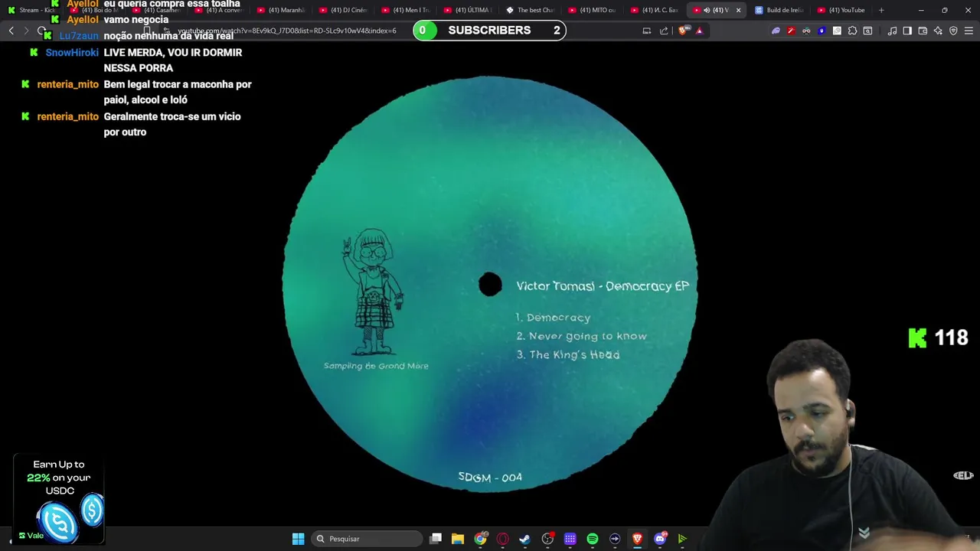The height and width of the screenshot is (551, 980).
Task: Click 'Earn Up to 22%' USDC ad
Action: 59,499
